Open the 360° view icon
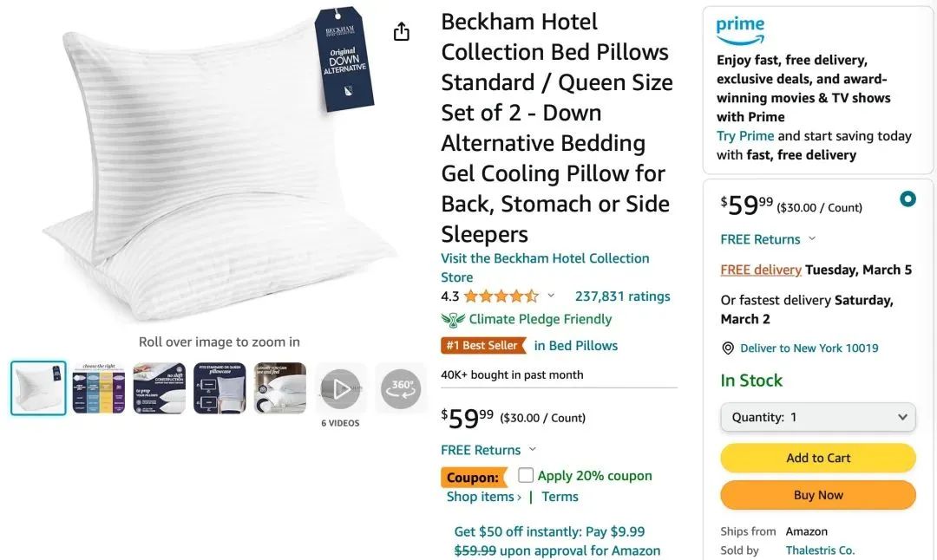This screenshot has width=937, height=560. click(x=400, y=388)
